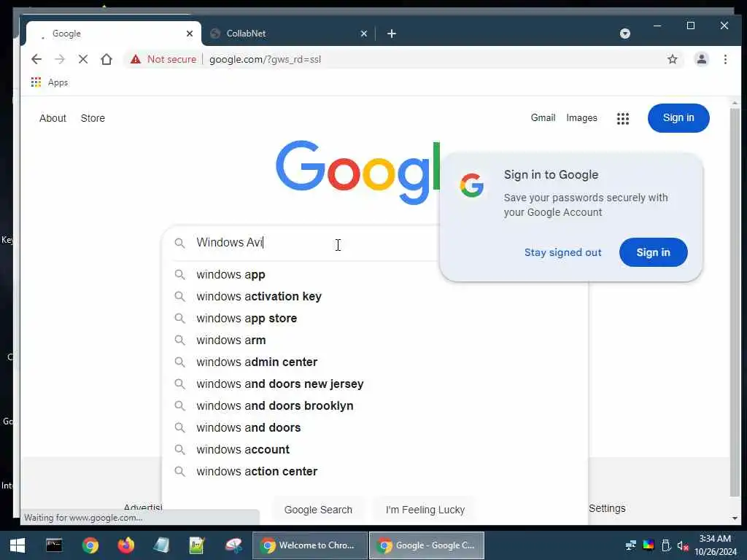Open the Gmail link
Screen dimensions: 747x560
pos(543,117)
